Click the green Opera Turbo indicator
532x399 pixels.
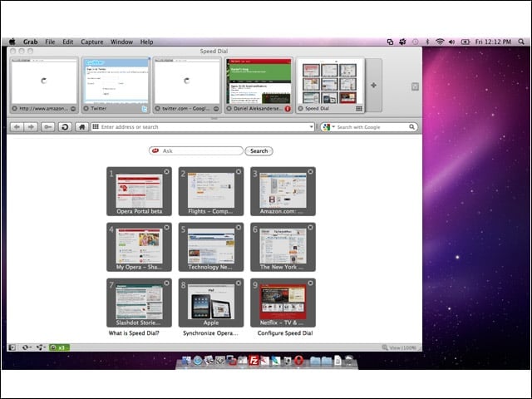(x=59, y=347)
